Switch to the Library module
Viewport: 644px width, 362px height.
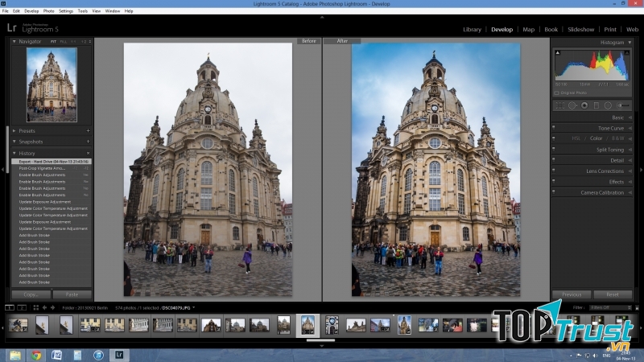coord(472,30)
